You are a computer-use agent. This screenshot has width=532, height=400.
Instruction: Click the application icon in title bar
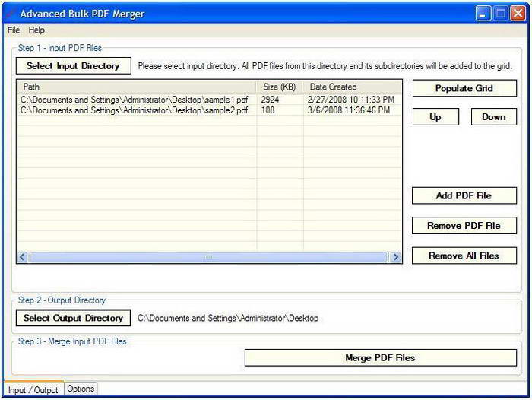[x=11, y=14]
